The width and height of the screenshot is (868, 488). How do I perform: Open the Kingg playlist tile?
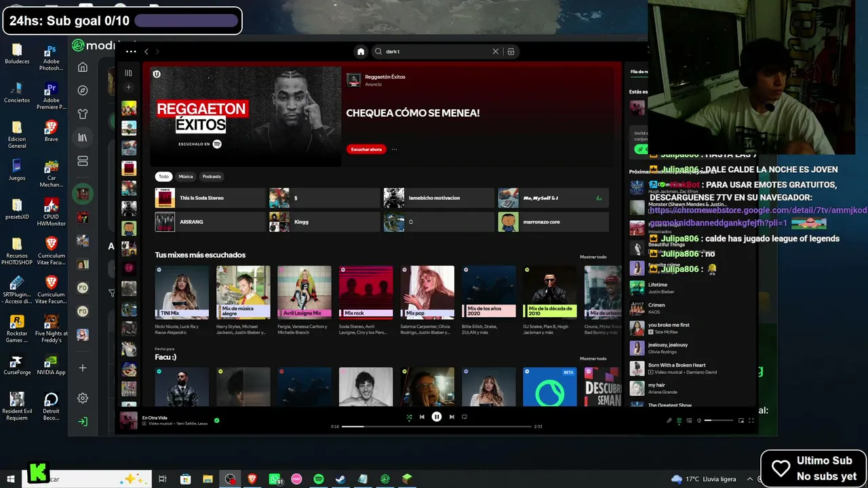tap(324, 222)
